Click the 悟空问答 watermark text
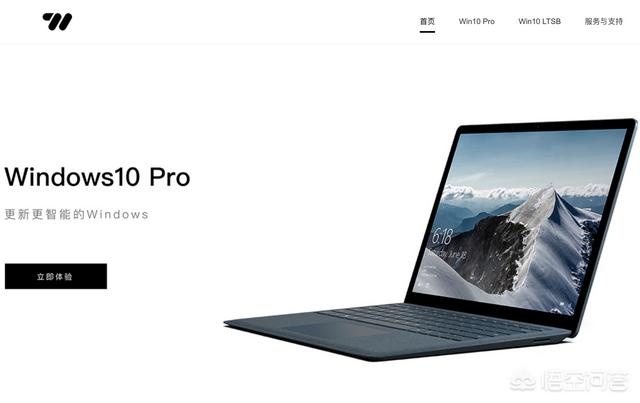 [x=584, y=381]
